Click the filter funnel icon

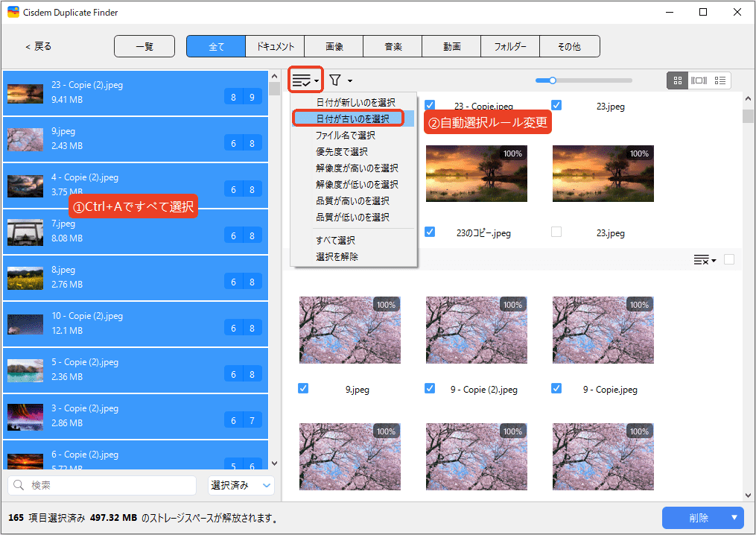pos(335,80)
